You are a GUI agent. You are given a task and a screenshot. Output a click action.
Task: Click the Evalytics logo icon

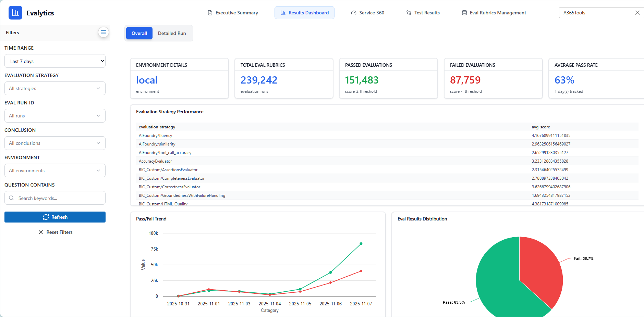coord(15,13)
